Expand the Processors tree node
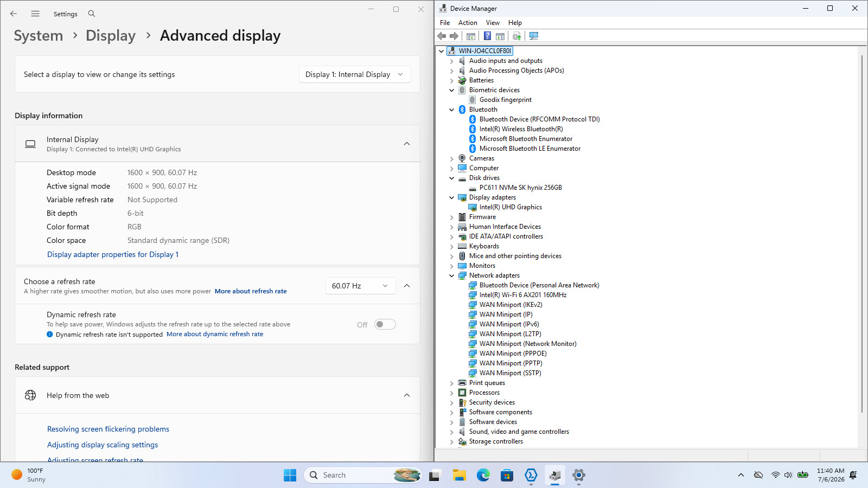The image size is (868, 488). click(451, 393)
